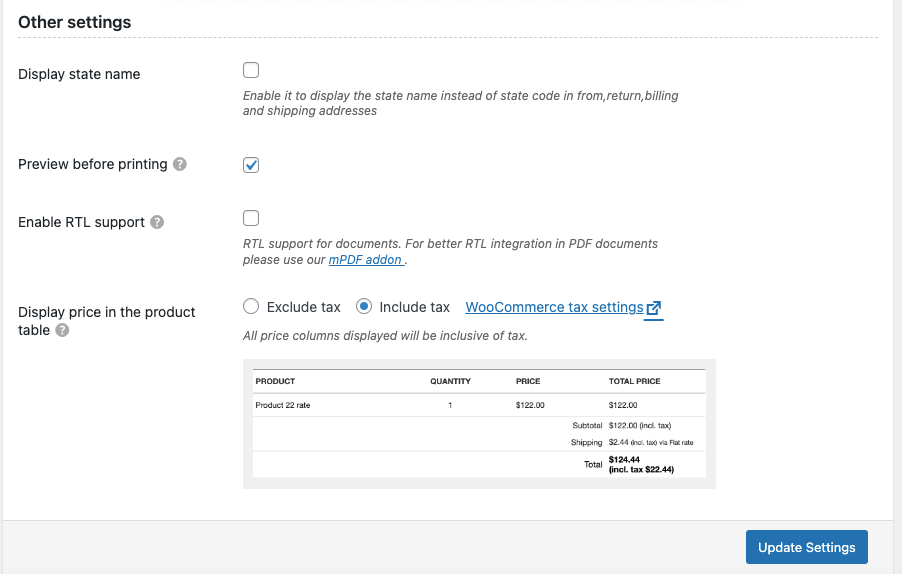Click the state name description text
Image resolution: width=902 pixels, height=574 pixels.
tap(460, 103)
